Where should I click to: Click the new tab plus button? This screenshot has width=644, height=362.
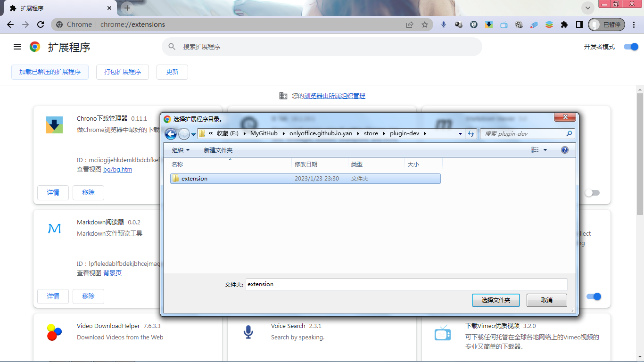127,8
